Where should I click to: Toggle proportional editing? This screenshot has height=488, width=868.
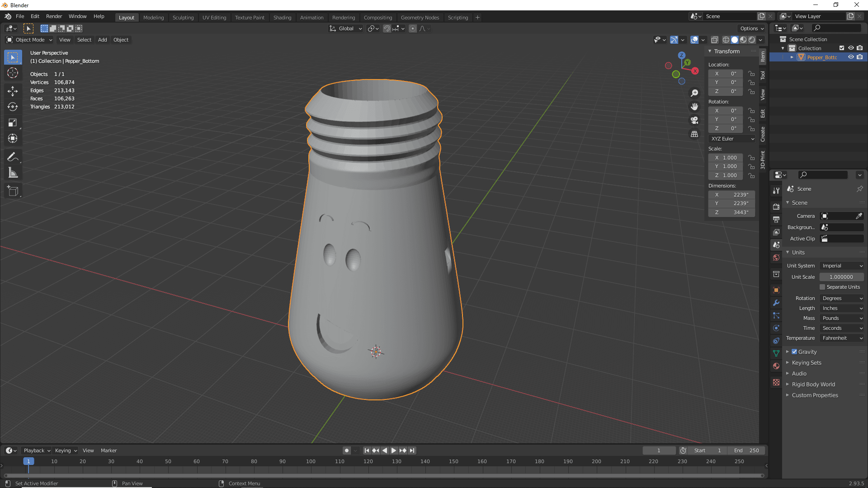pyautogui.click(x=413, y=28)
